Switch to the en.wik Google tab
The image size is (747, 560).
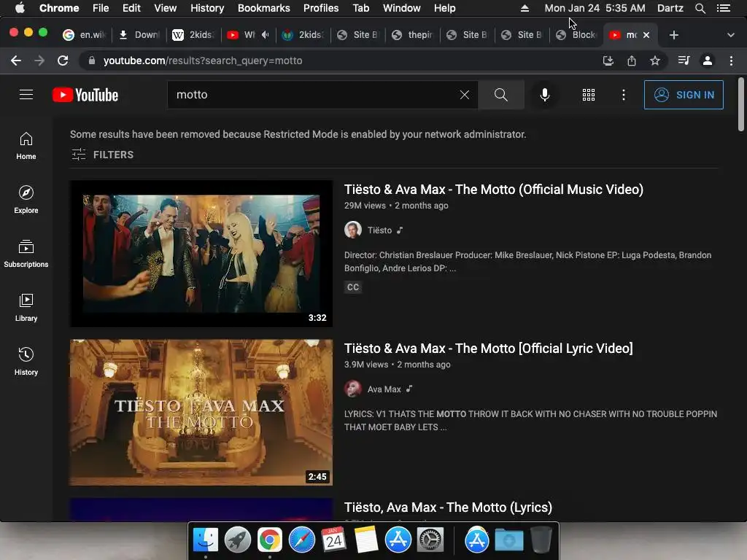pos(84,35)
